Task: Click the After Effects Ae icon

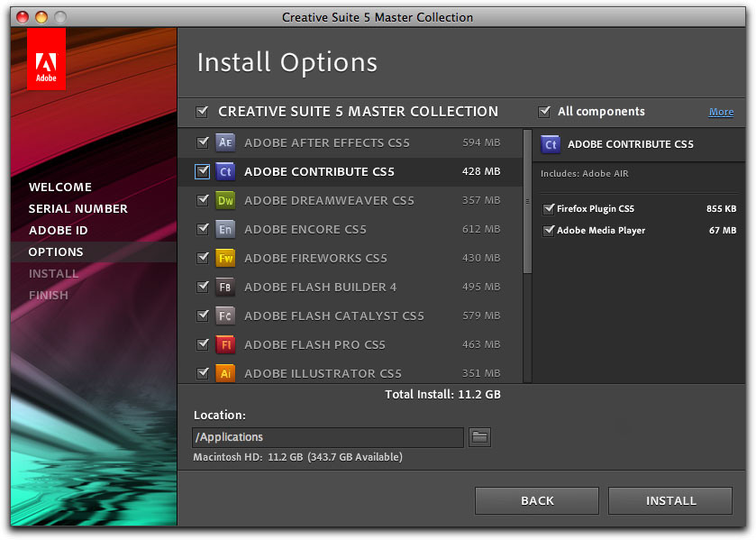Action: pos(225,142)
